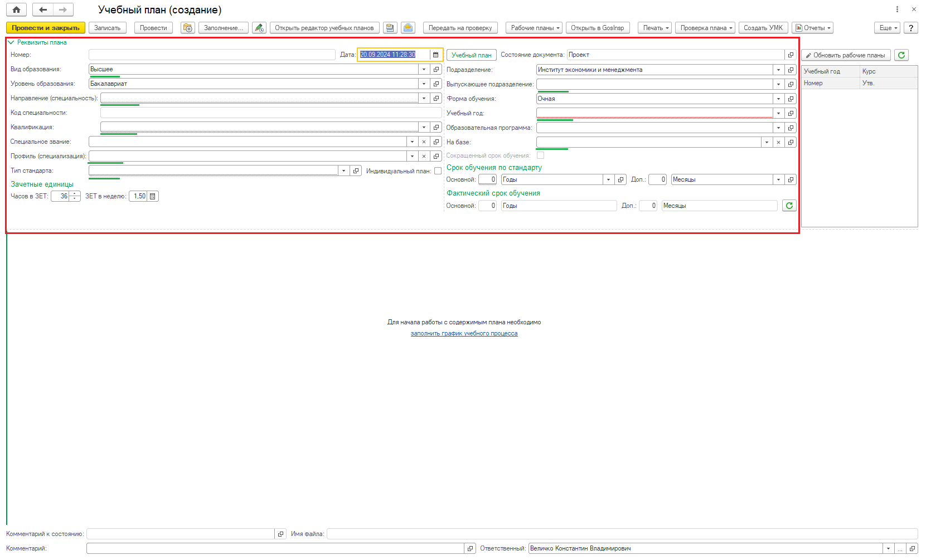Click the Создать УМК button

pyautogui.click(x=763, y=28)
